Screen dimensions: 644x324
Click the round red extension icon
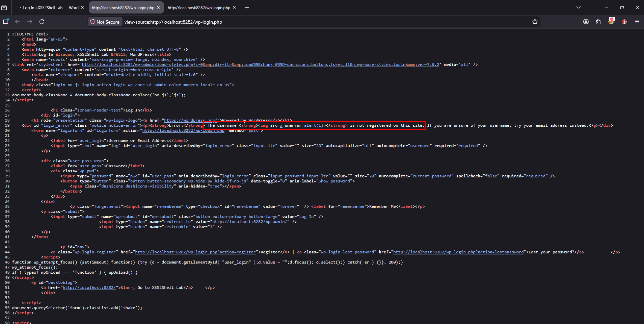click(624, 22)
